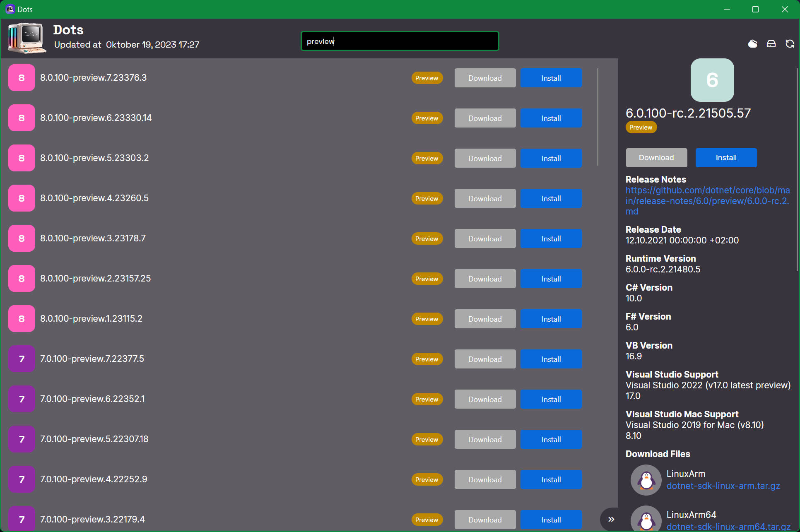This screenshot has width=800, height=532.
Task: Click the Dots retro computer logo
Action: click(x=27, y=39)
